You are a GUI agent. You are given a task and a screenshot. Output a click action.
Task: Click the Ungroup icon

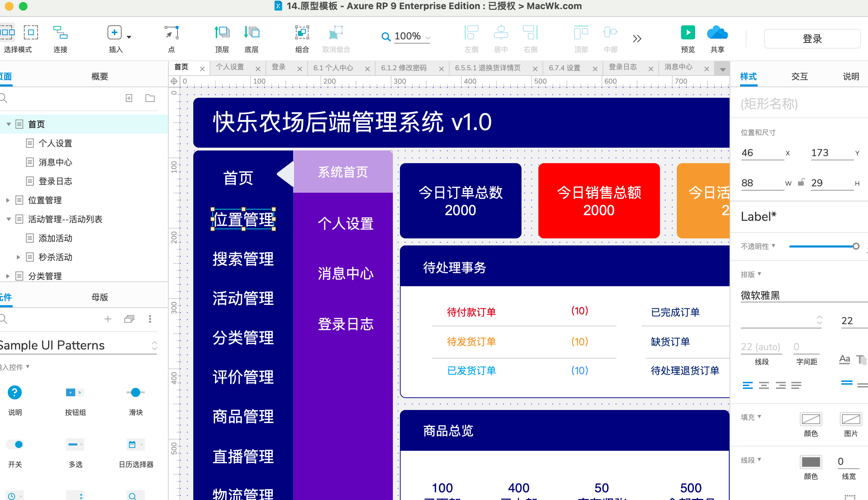point(336,33)
